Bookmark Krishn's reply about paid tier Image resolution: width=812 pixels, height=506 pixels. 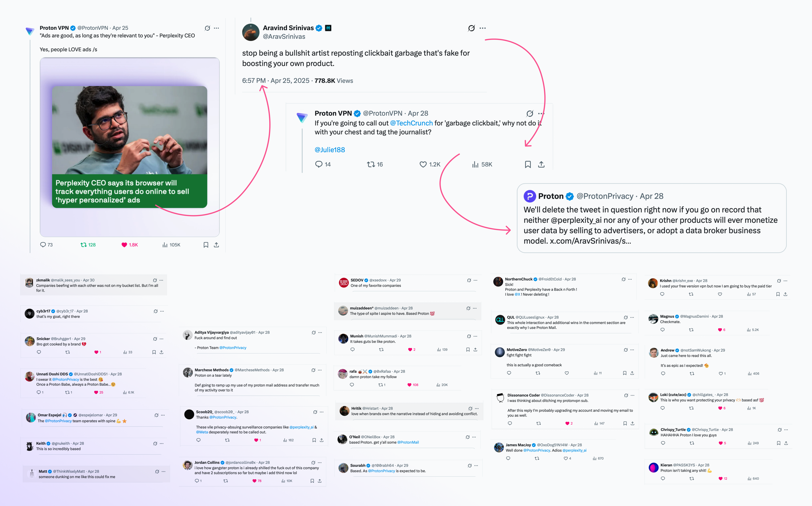point(778,294)
